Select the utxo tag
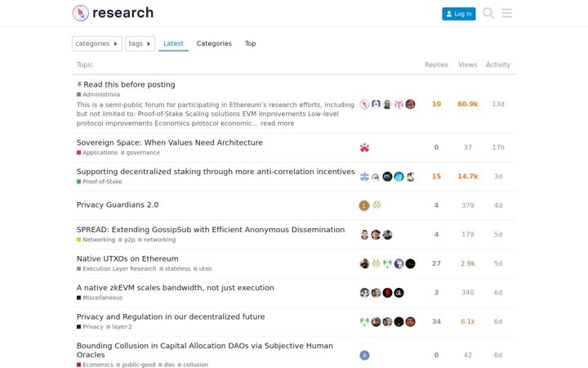The image size is (588, 368). pos(203,268)
